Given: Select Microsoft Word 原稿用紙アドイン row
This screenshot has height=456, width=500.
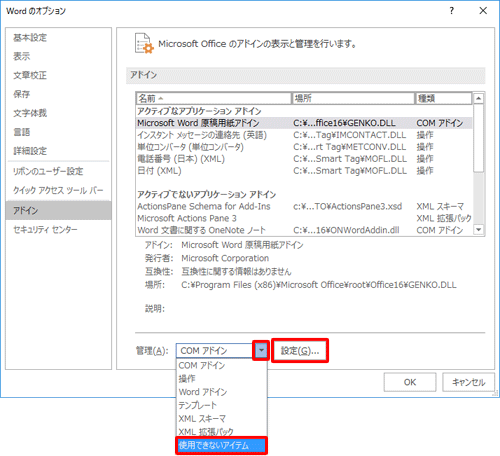Looking at the screenshot, I should (x=304, y=123).
